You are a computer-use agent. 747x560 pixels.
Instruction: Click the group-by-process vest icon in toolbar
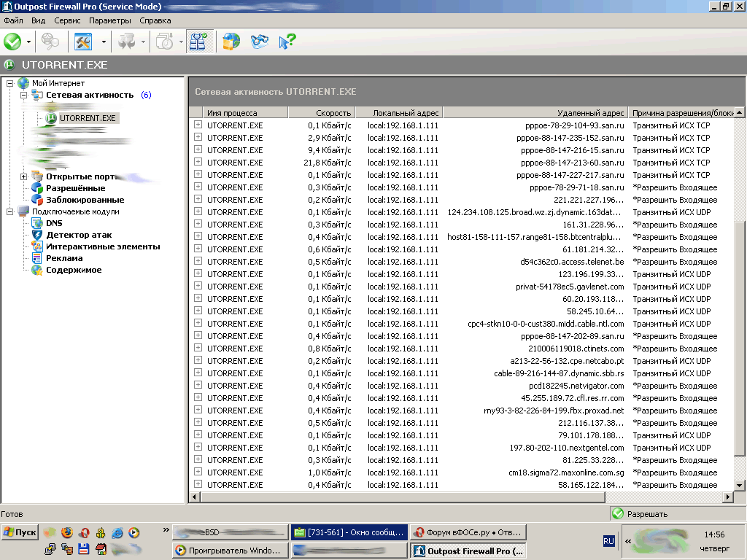point(197,42)
